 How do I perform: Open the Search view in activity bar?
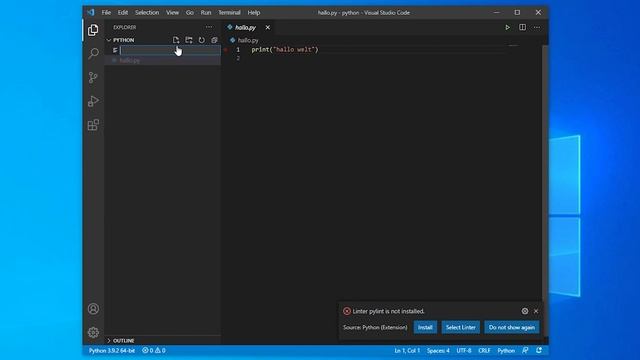pos(93,53)
